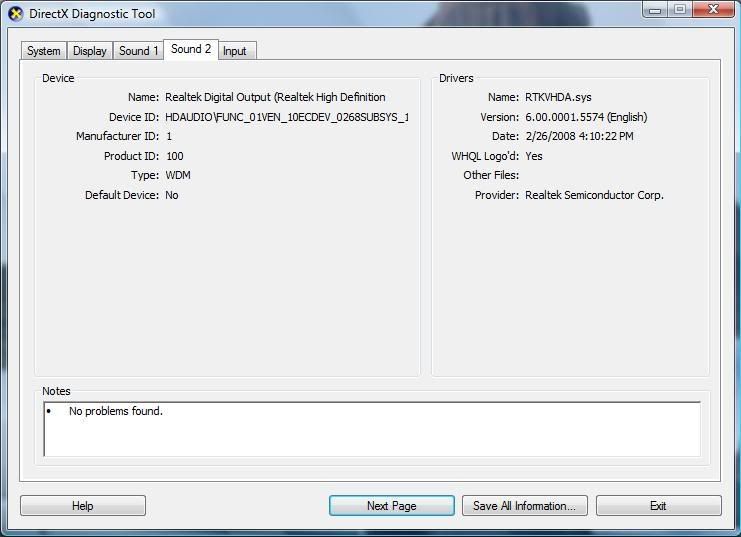
Task: Click Manufacturer ID value '1'
Action: point(169,137)
